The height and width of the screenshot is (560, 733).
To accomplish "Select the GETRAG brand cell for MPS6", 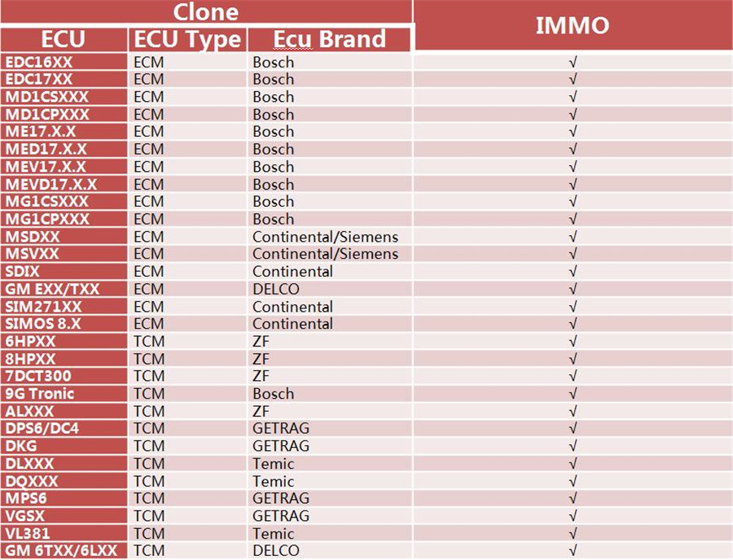I will 281,499.
